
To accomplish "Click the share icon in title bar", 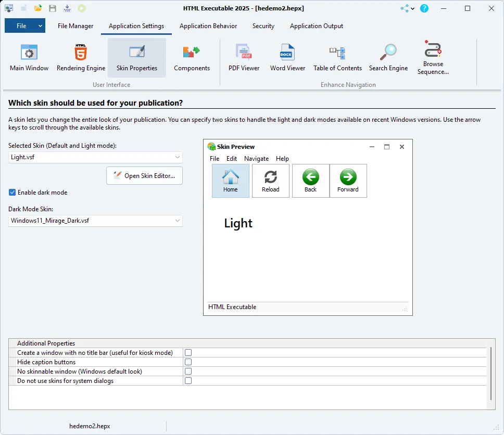I will pyautogui.click(x=405, y=8).
